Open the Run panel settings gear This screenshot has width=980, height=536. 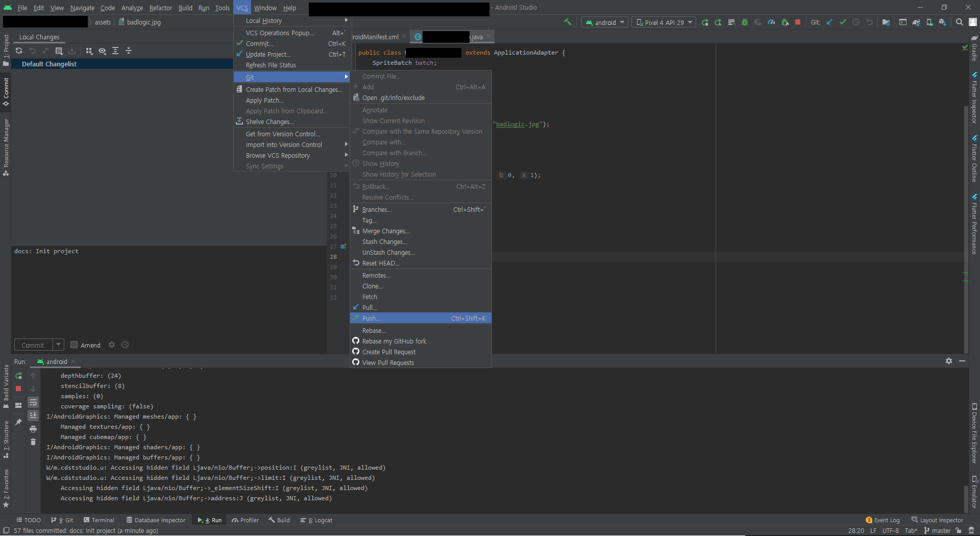(949, 361)
